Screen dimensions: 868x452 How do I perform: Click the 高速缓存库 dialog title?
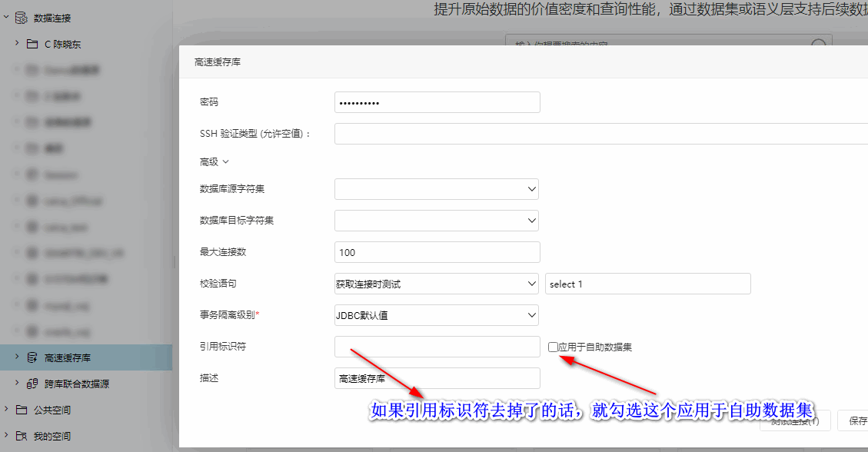218,62
